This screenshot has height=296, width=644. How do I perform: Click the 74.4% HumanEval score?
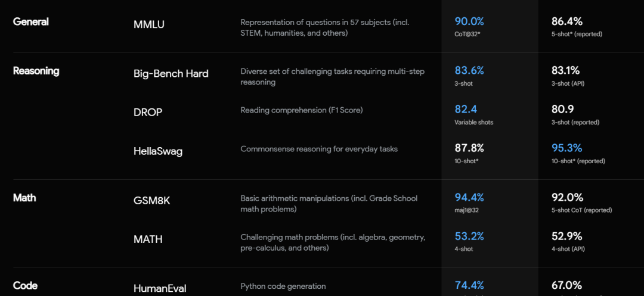click(469, 286)
